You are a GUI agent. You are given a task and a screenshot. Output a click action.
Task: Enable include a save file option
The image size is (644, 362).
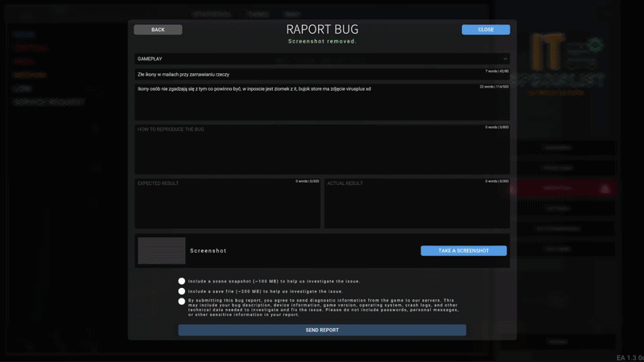tap(182, 291)
